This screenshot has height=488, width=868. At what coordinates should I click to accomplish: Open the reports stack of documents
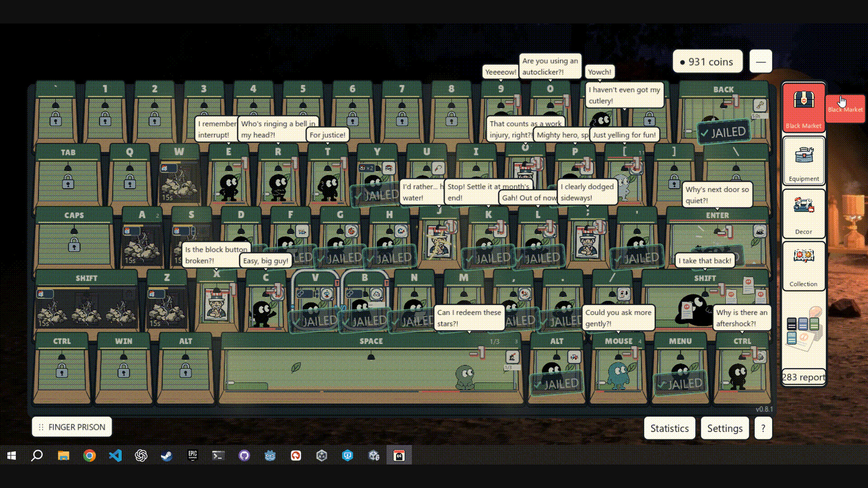point(804,329)
